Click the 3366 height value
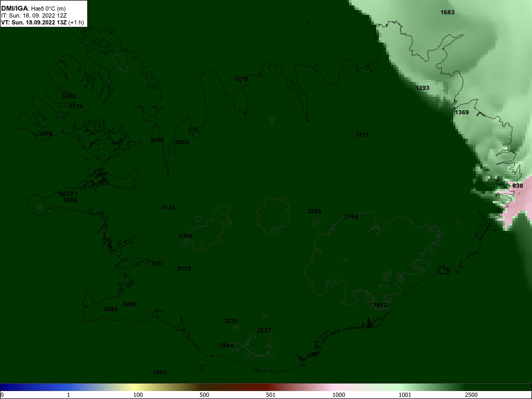 click(186, 236)
